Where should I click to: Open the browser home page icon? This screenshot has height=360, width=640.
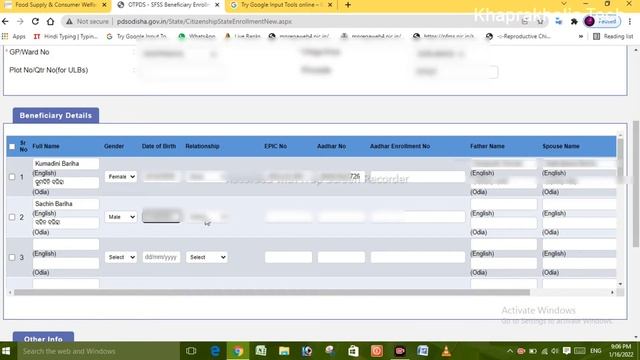[50, 21]
